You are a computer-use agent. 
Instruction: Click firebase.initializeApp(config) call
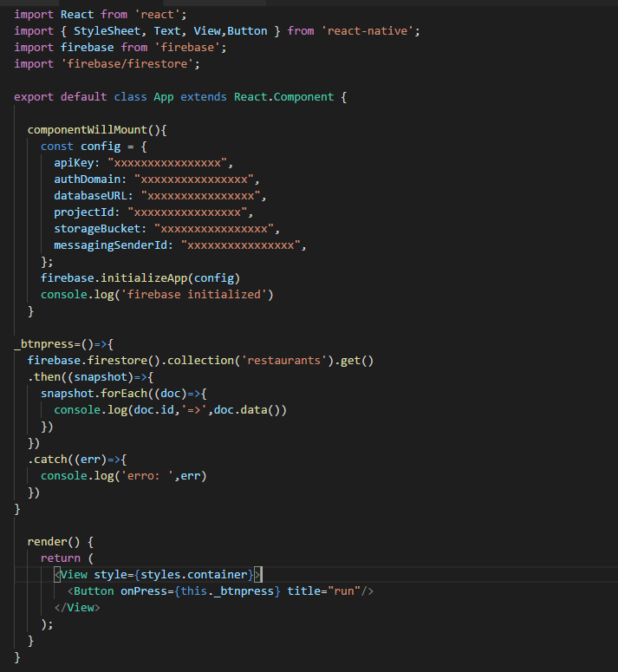(140, 278)
